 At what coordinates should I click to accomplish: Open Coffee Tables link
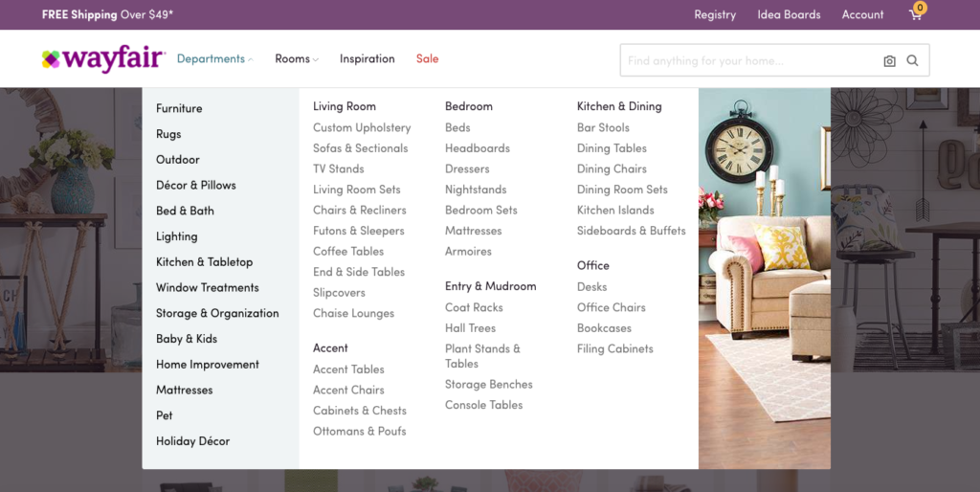(x=348, y=252)
